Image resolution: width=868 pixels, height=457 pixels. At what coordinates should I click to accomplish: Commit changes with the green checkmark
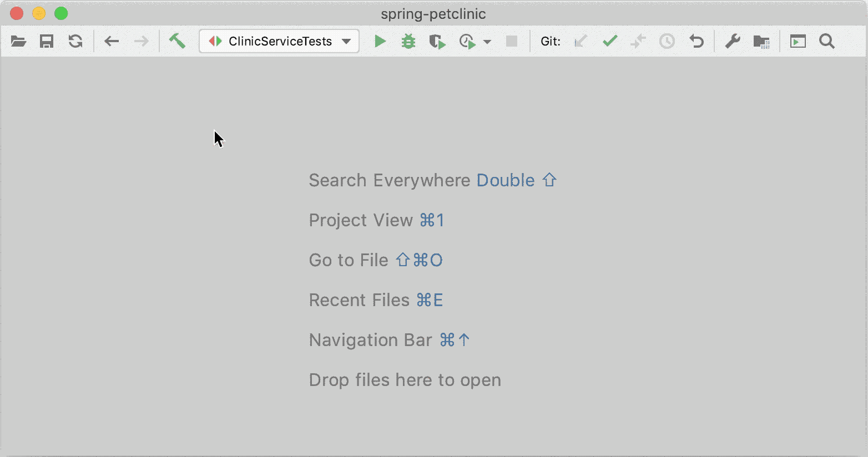610,42
